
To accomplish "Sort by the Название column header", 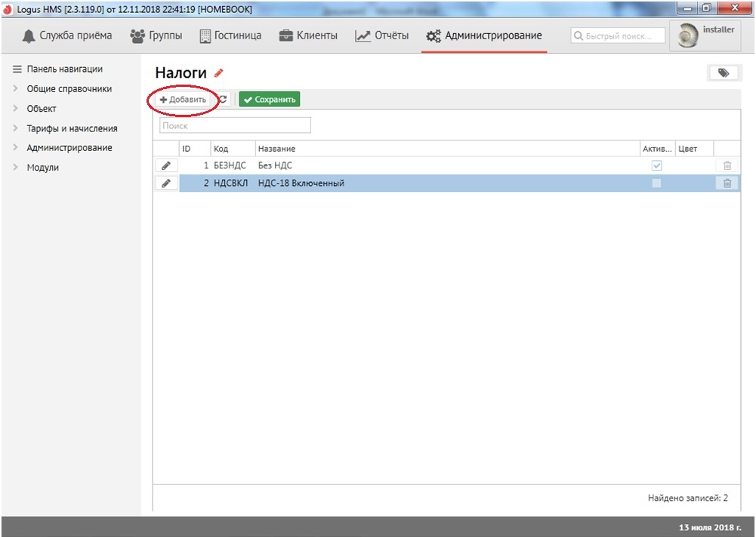I will point(447,149).
